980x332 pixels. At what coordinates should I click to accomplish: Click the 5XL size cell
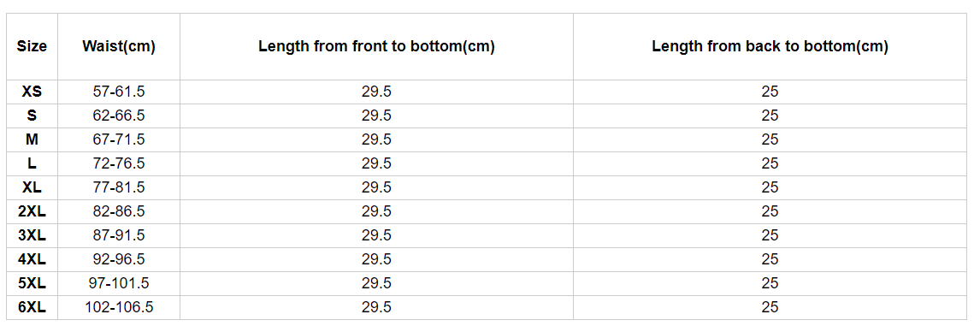pyautogui.click(x=32, y=283)
